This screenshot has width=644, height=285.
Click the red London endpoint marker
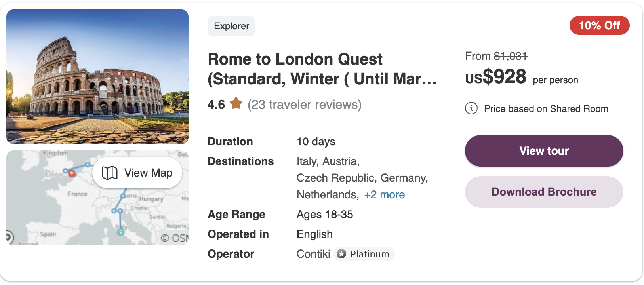pos(72,173)
